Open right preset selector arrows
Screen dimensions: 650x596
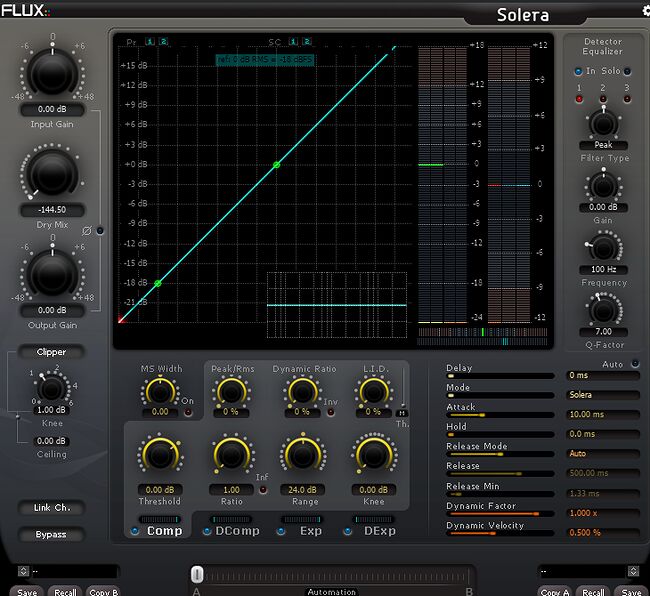[633, 572]
